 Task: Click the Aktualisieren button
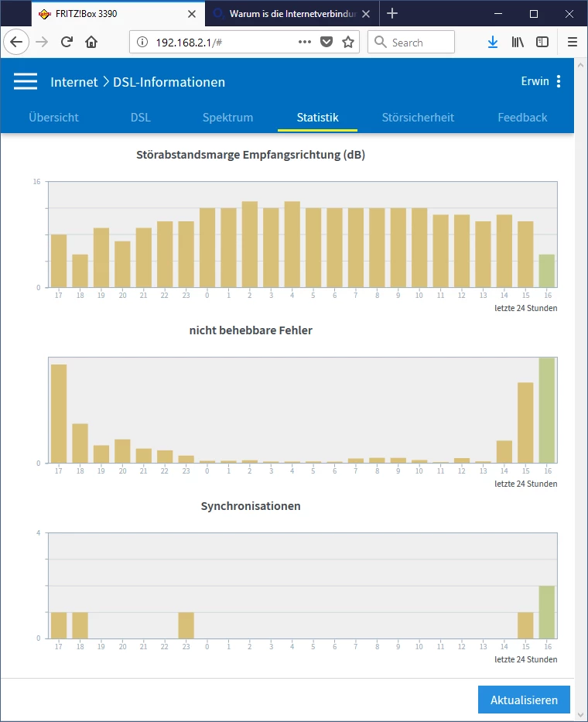coord(524,700)
